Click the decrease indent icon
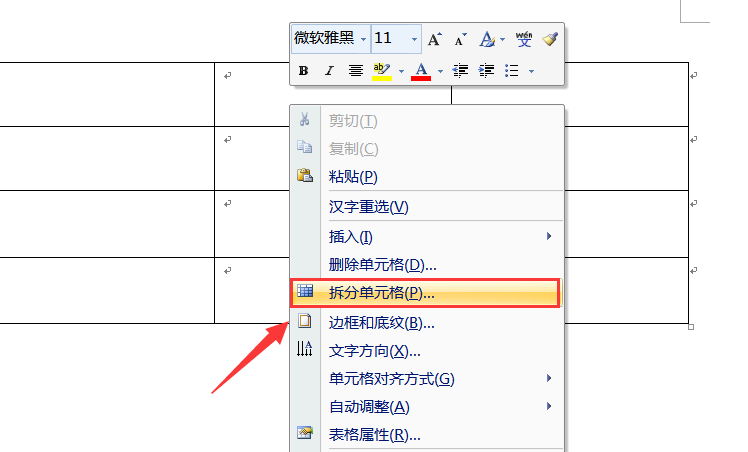This screenshot has height=452, width=748. point(460,71)
